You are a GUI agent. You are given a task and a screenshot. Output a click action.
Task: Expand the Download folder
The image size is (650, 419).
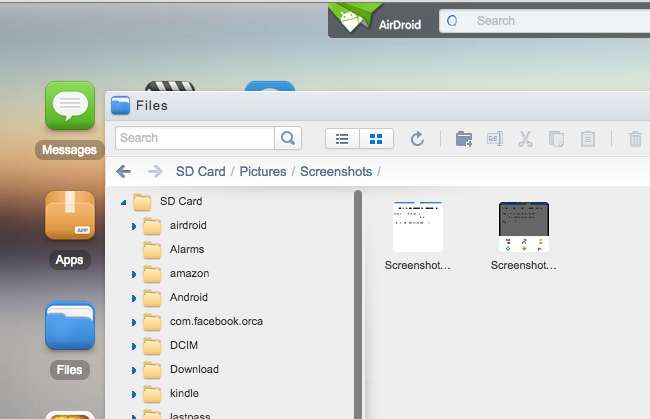pyautogui.click(x=133, y=371)
